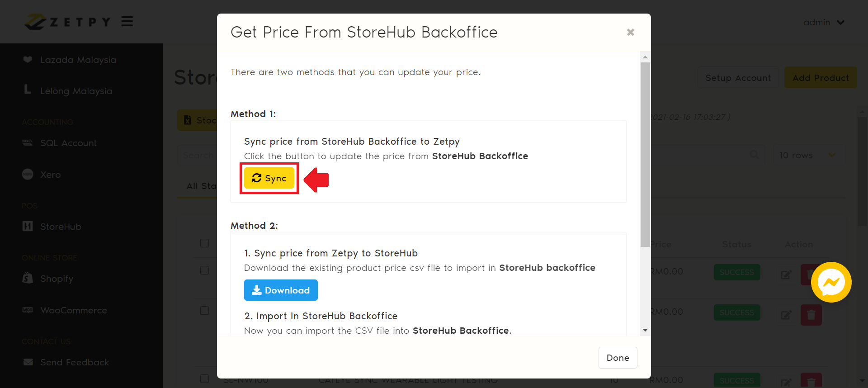This screenshot has width=868, height=388.
Task: Check the box next to the first product row
Action: click(x=204, y=270)
